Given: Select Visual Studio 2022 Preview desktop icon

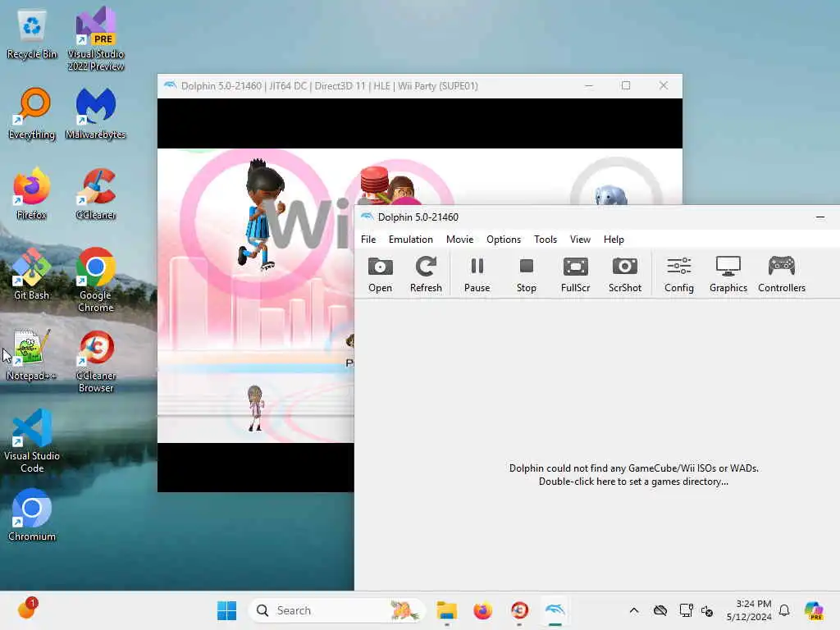Looking at the screenshot, I should (95, 39).
